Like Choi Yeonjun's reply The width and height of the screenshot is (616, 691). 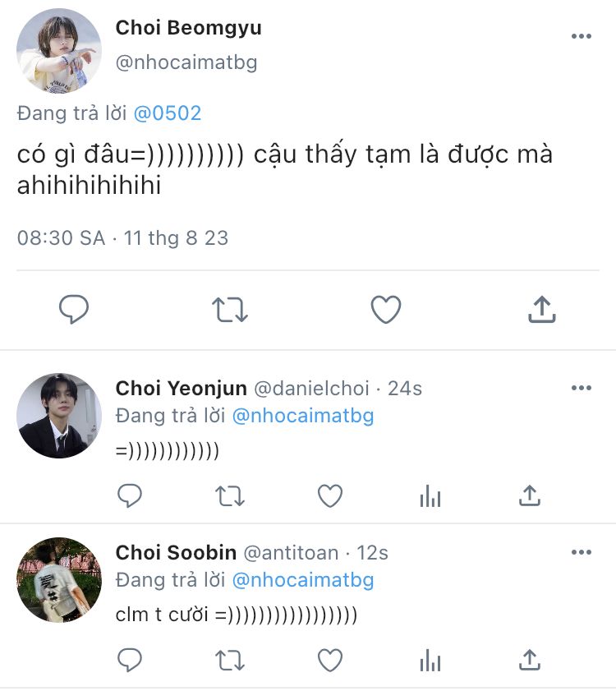tap(329, 495)
